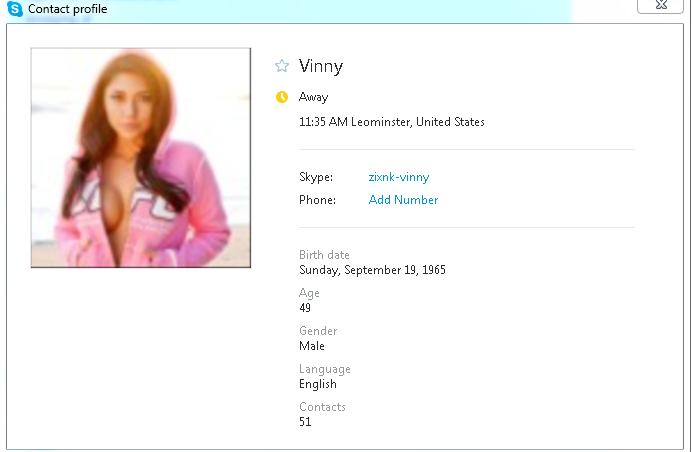This screenshot has height=452, width=692.
Task: Click the Gender value Male
Action: coord(312,346)
